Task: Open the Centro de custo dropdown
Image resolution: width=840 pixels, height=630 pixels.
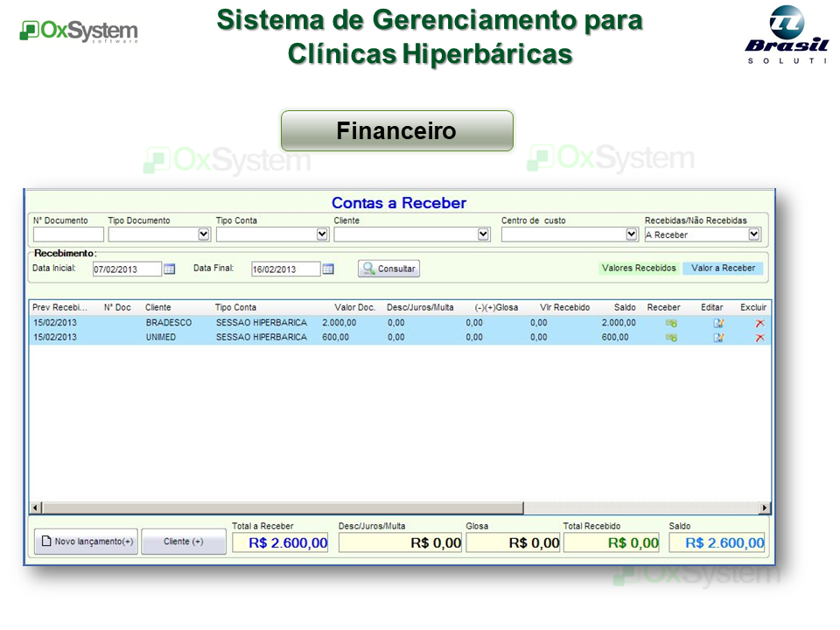Action: pos(632,234)
